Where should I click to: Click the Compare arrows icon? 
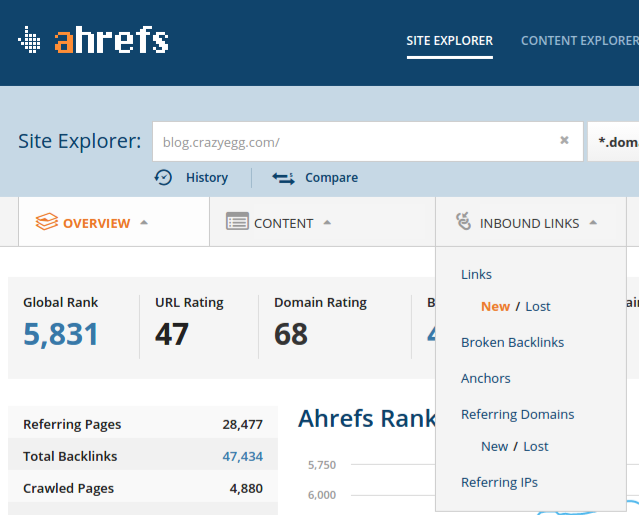(283, 178)
